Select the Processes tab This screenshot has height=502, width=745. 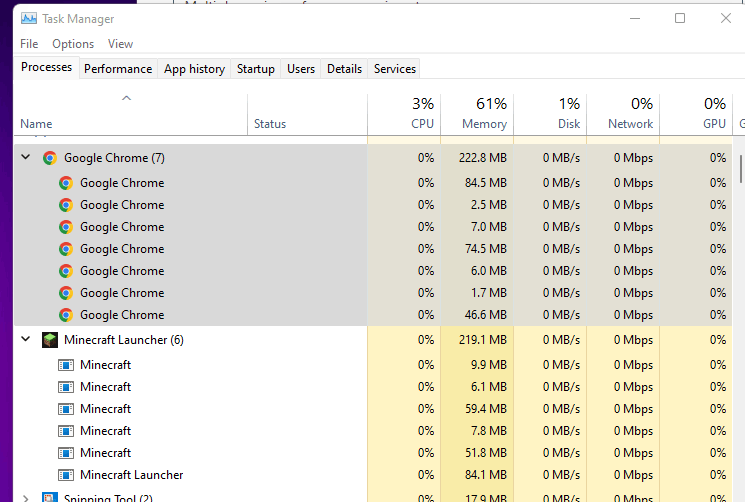[x=47, y=67]
